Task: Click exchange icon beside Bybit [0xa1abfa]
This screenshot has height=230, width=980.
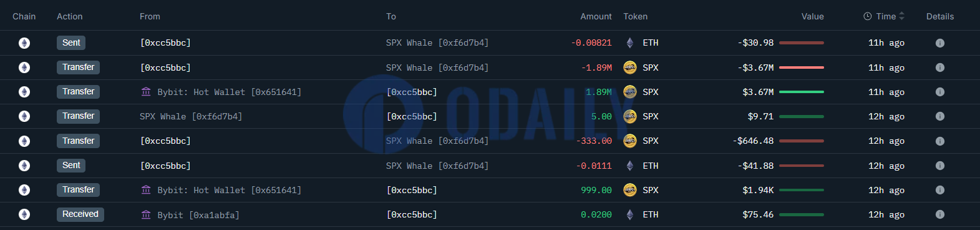Action: click(146, 214)
